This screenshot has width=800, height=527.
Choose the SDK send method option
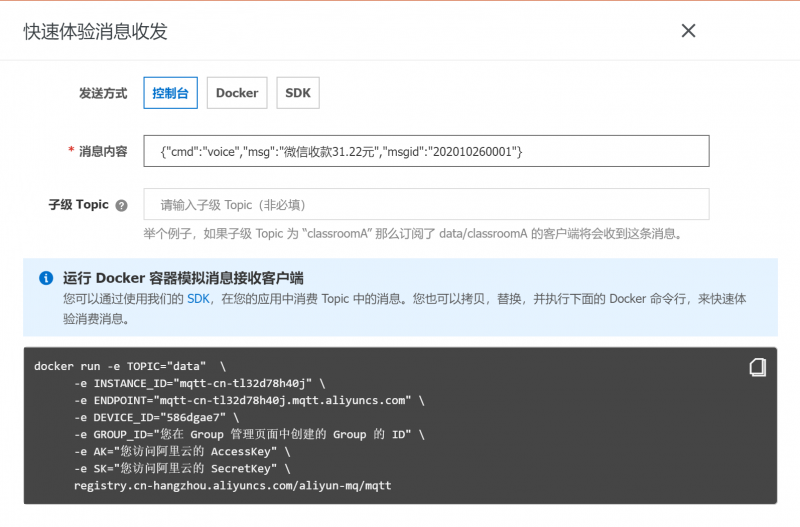[x=298, y=93]
